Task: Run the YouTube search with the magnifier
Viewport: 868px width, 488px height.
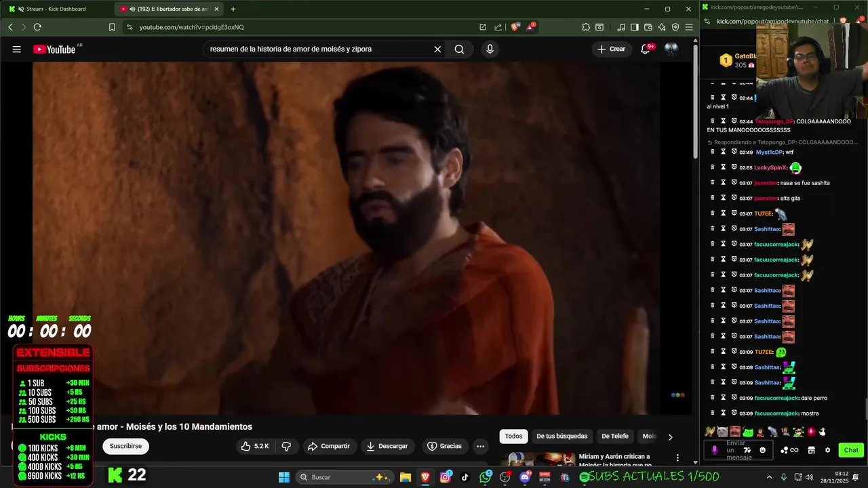Action: coord(459,49)
